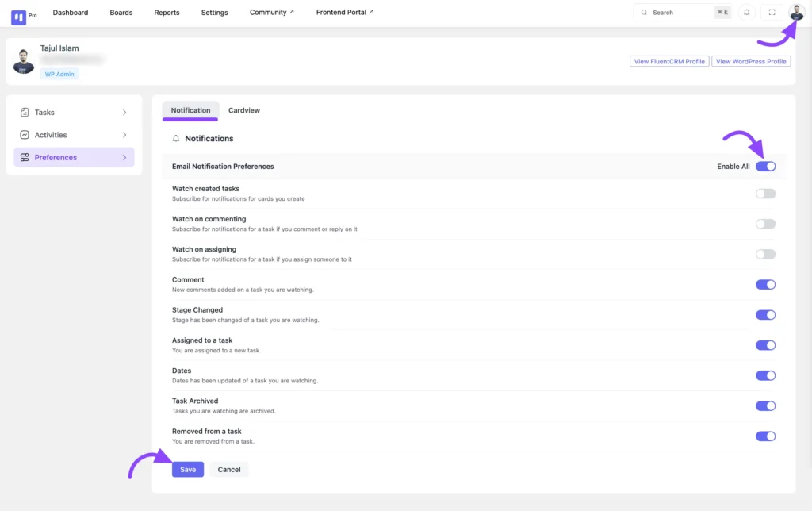Switch to the Cardview tab
The height and width of the screenshot is (511, 812).
[x=243, y=110]
